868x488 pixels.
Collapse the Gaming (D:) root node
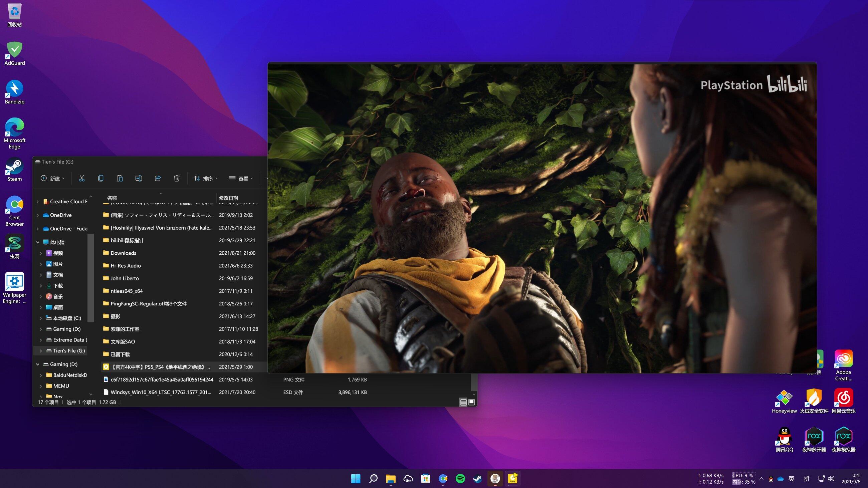pyautogui.click(x=38, y=364)
